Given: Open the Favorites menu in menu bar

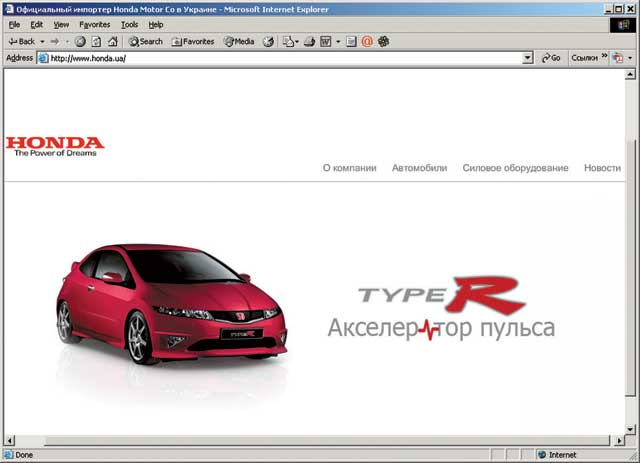Looking at the screenshot, I should pos(95,24).
